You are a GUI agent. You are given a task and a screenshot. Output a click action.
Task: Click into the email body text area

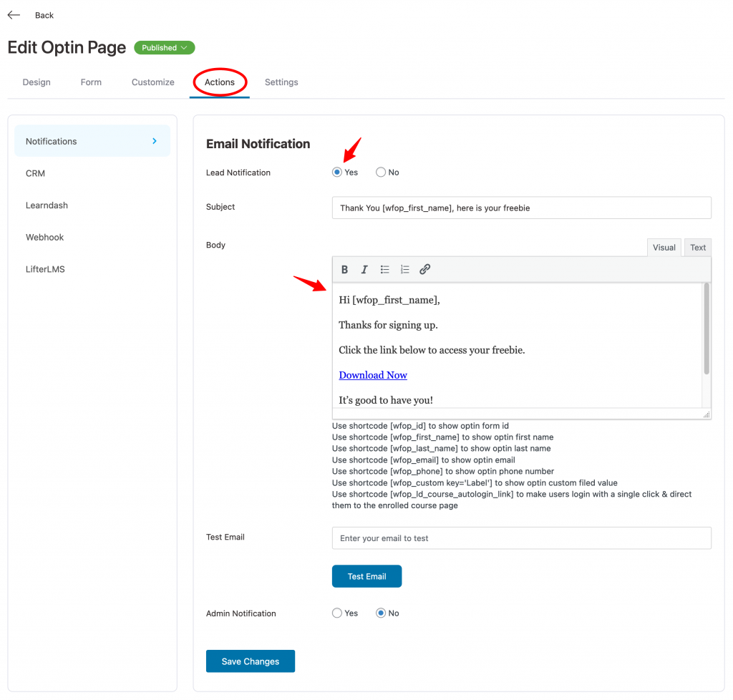pyautogui.click(x=517, y=345)
